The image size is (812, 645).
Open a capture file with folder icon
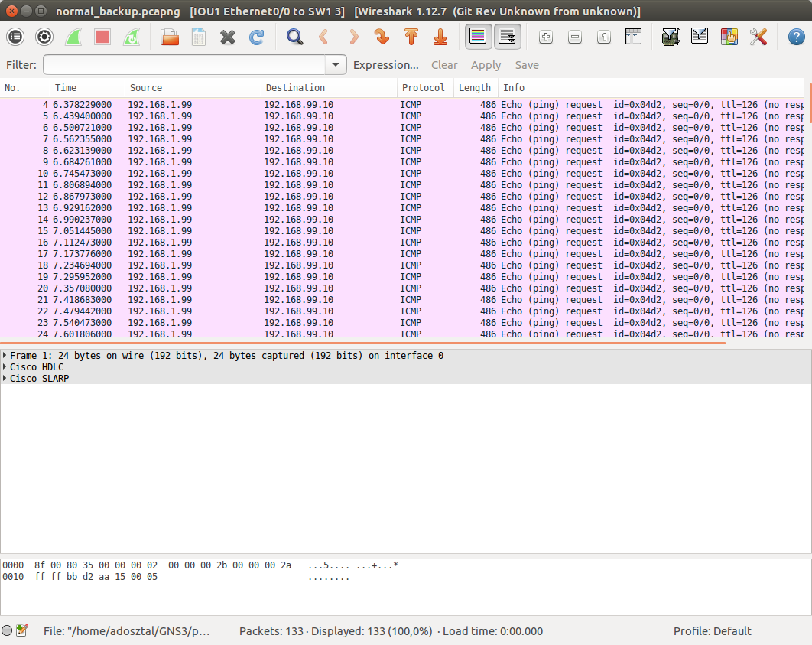(169, 37)
